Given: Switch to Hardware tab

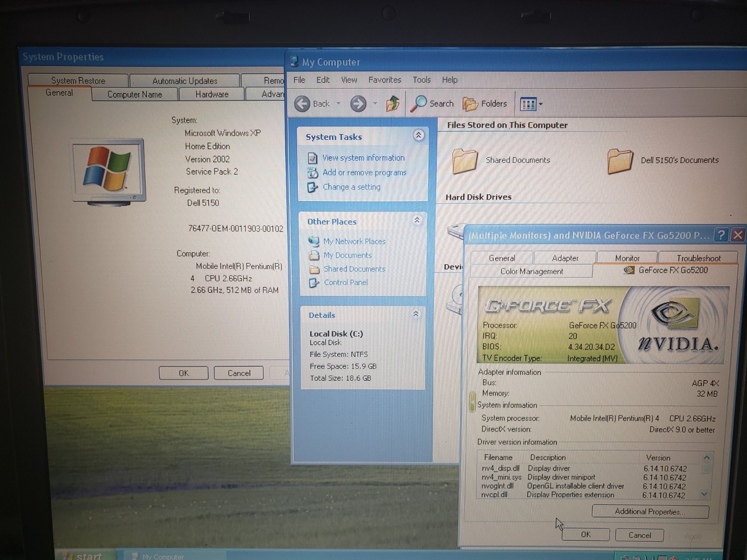Looking at the screenshot, I should 212,94.
